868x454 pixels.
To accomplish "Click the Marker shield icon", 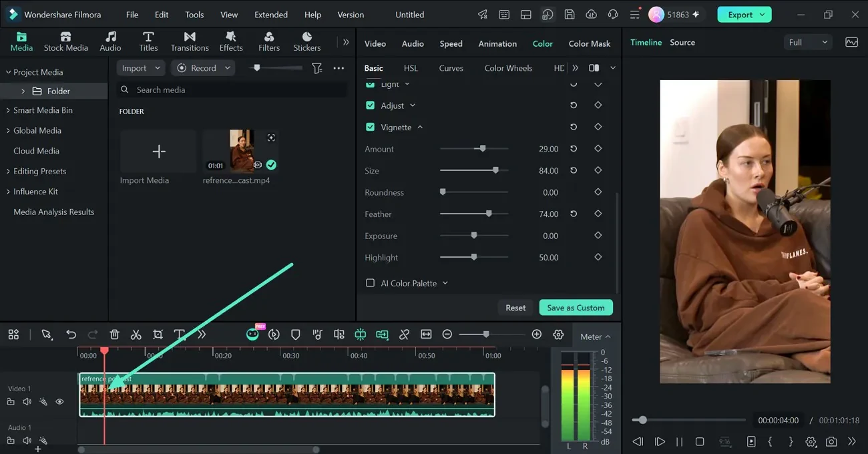I will click(x=296, y=334).
